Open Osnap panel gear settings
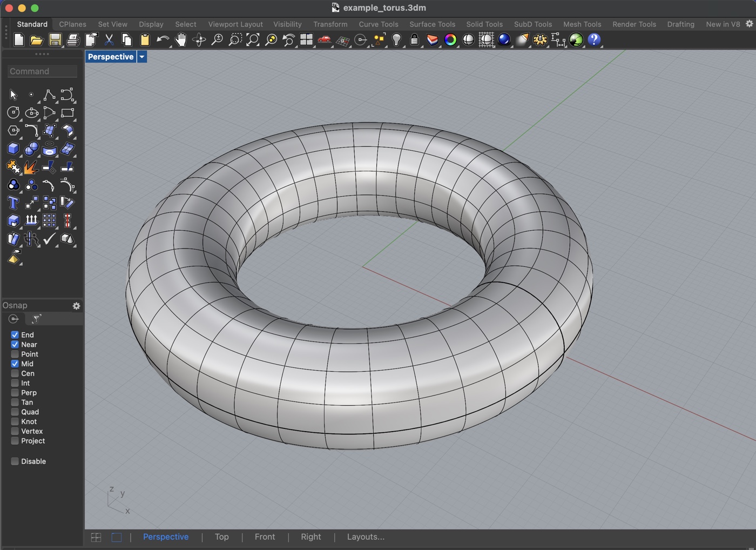Screen dimensions: 756x550 (77, 306)
